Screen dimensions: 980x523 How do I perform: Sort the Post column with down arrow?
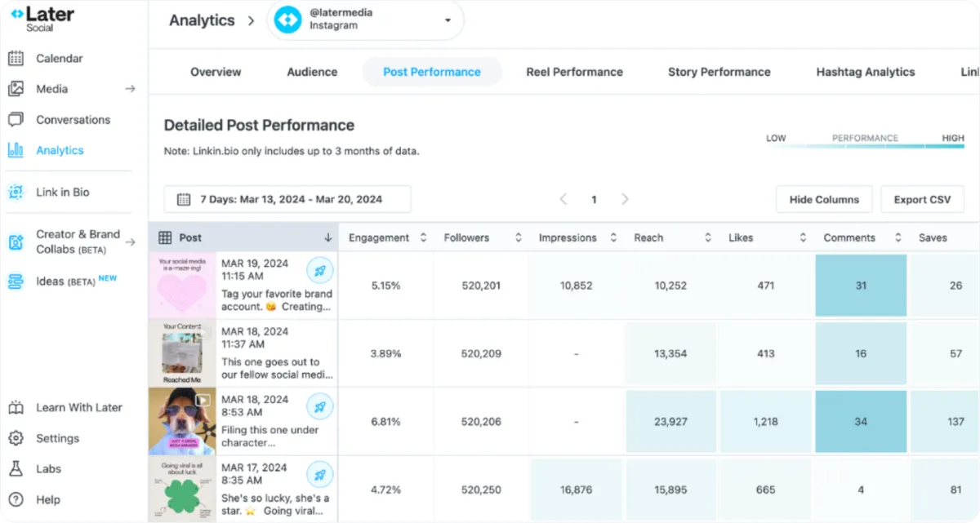pos(328,238)
